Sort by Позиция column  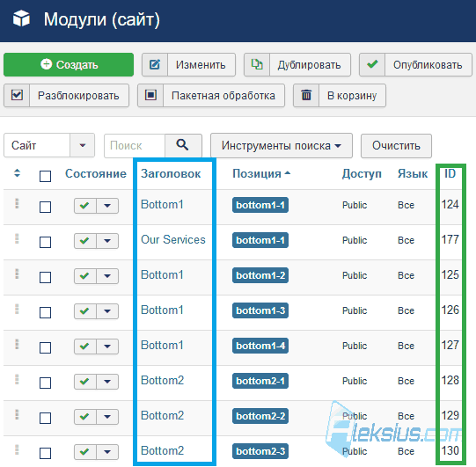tap(261, 173)
